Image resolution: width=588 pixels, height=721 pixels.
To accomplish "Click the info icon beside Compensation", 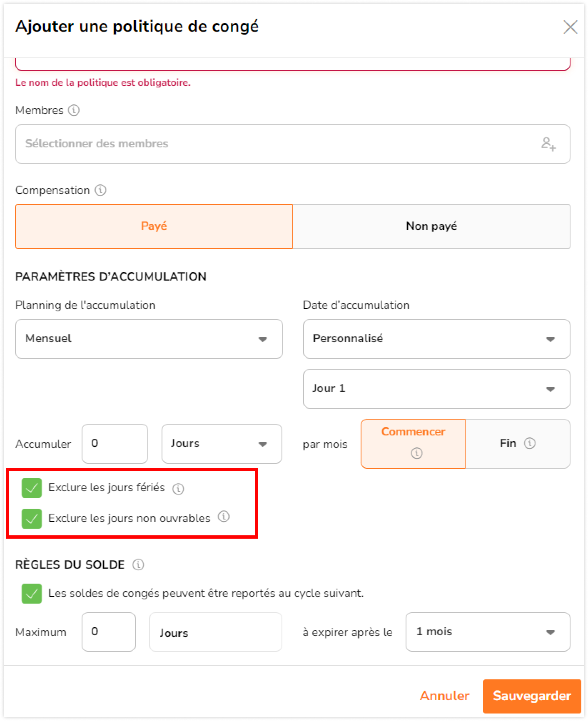I will [100, 190].
